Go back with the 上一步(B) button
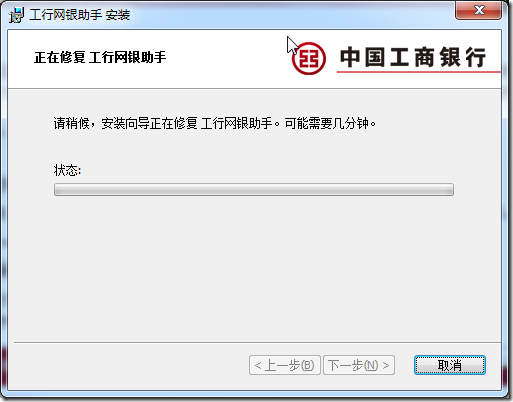Image resolution: width=513 pixels, height=402 pixels. point(285,365)
